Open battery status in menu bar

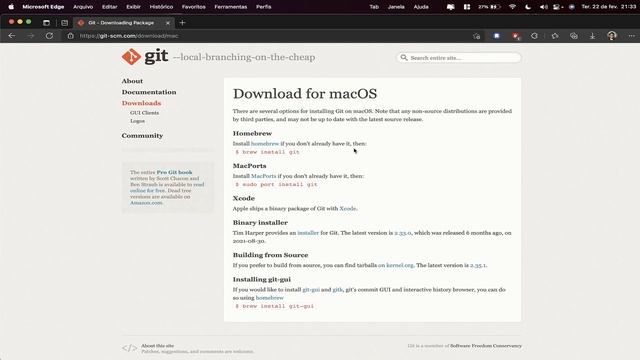[x=489, y=7]
